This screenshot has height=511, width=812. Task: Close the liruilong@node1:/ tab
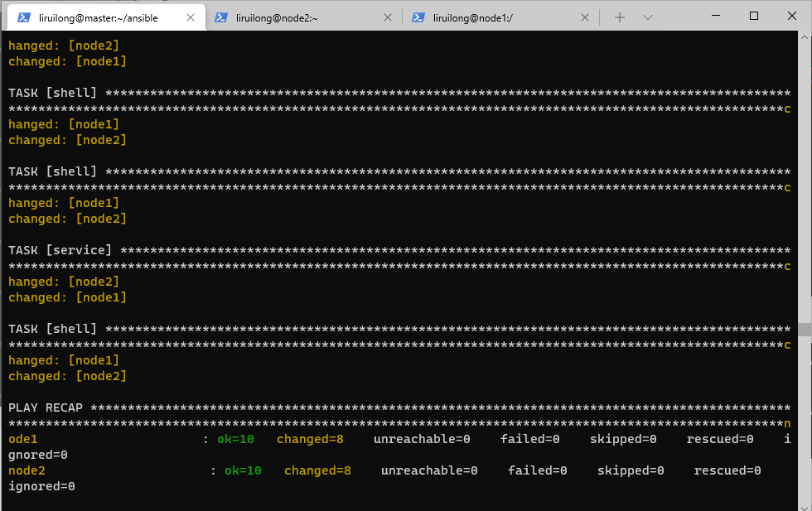coord(585,17)
